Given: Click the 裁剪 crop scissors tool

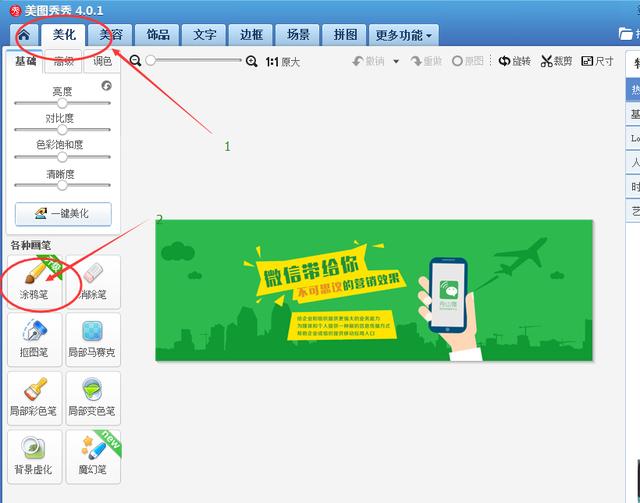Looking at the screenshot, I should pyautogui.click(x=557, y=61).
